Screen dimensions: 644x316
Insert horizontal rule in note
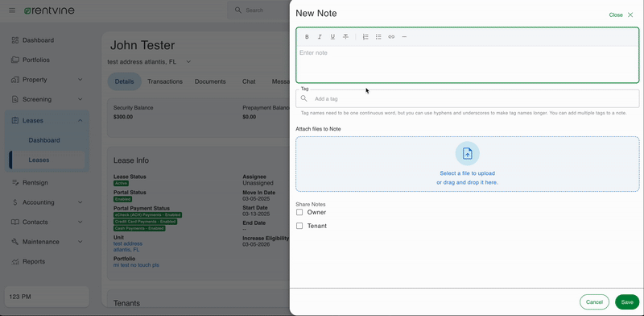pos(404,37)
